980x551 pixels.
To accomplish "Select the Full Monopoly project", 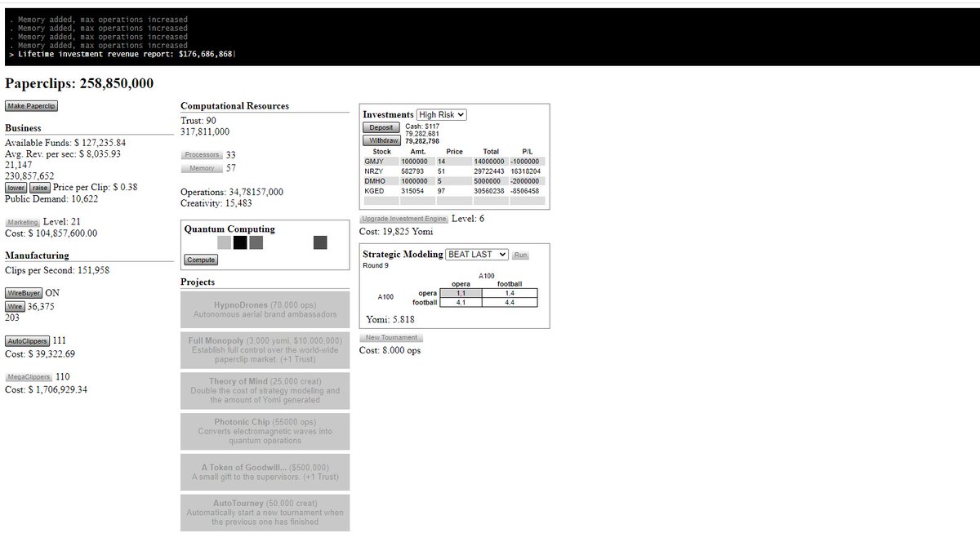I will [x=265, y=350].
